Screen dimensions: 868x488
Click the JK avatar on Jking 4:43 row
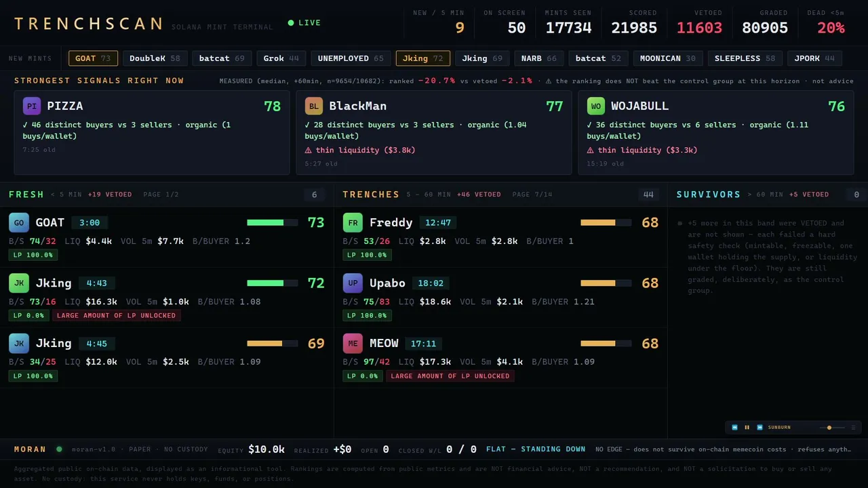pyautogui.click(x=18, y=283)
